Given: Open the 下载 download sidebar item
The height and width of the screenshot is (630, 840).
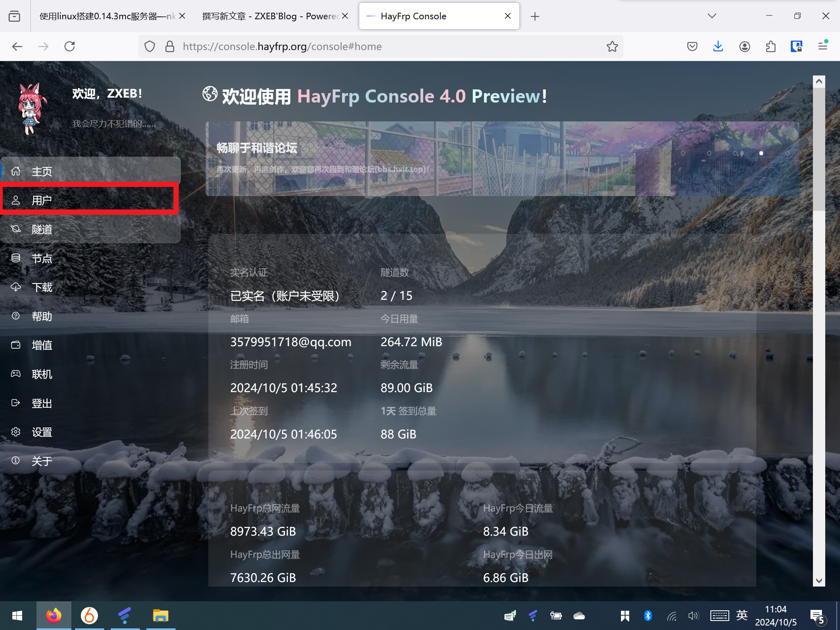Looking at the screenshot, I should click(x=90, y=287).
